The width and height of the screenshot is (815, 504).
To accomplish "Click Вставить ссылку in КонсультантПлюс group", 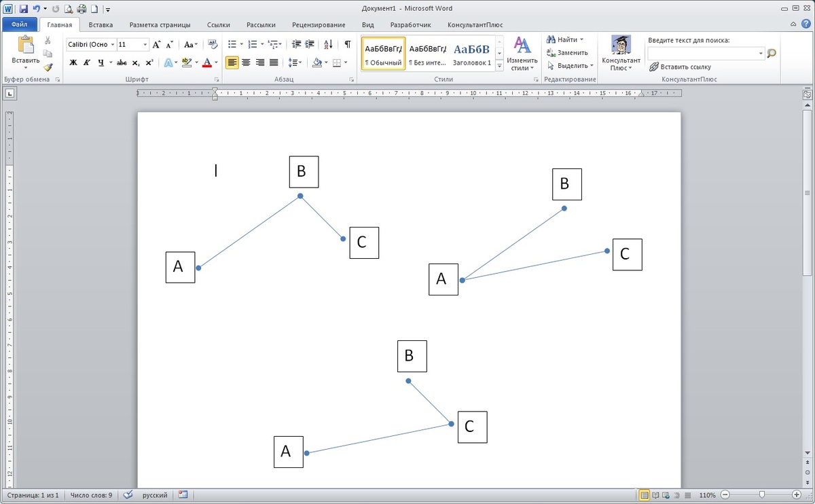I will pos(681,67).
